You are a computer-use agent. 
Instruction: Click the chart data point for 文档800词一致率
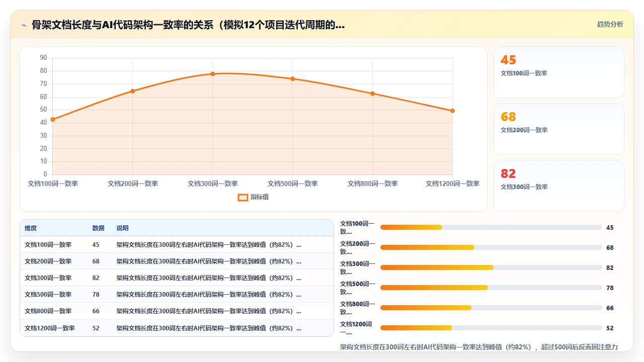pos(372,94)
